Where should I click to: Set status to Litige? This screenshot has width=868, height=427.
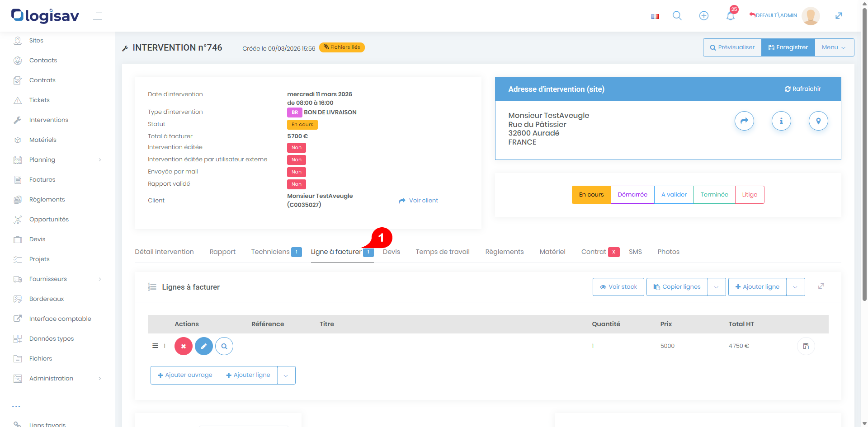[749, 195]
